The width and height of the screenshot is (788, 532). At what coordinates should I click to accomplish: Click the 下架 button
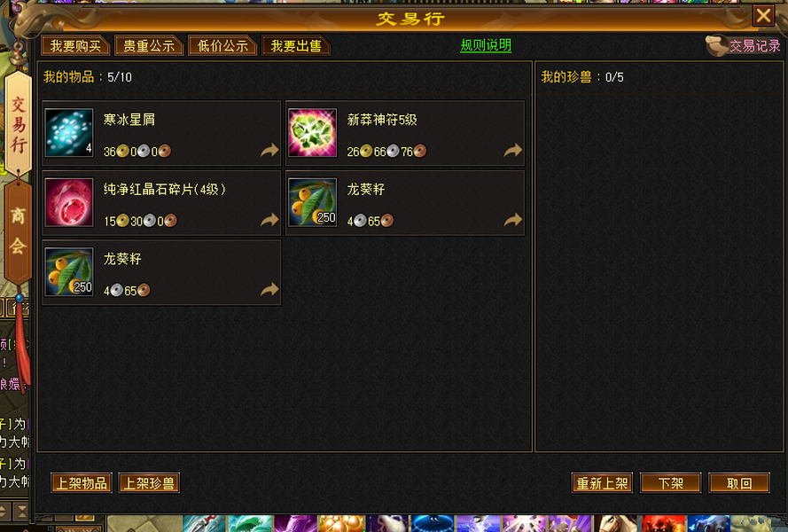click(x=670, y=483)
